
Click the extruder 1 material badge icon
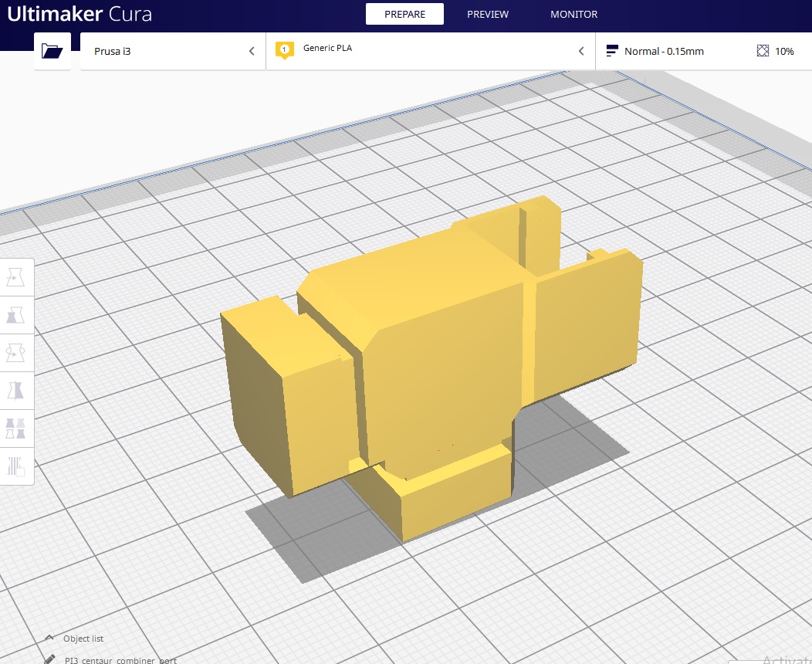pos(284,50)
